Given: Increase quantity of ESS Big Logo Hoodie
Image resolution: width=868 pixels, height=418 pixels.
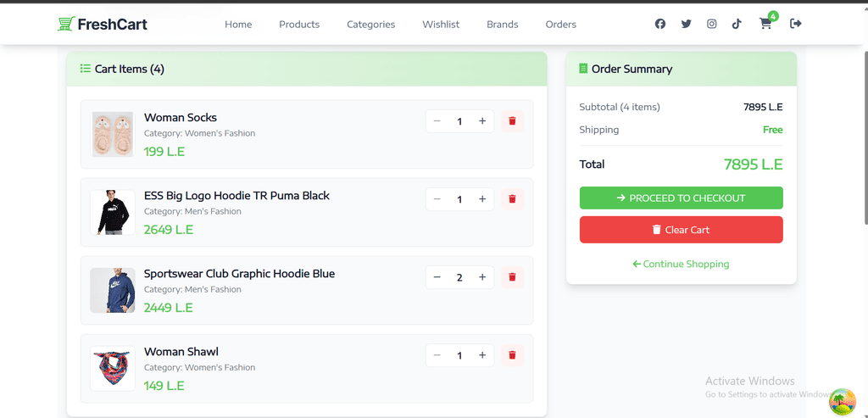Looking at the screenshot, I should point(482,199).
